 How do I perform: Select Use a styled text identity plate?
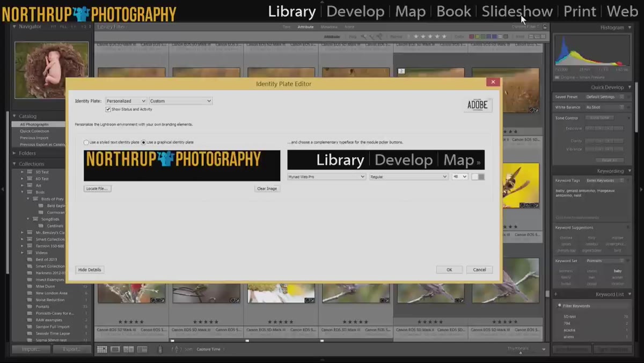click(86, 142)
